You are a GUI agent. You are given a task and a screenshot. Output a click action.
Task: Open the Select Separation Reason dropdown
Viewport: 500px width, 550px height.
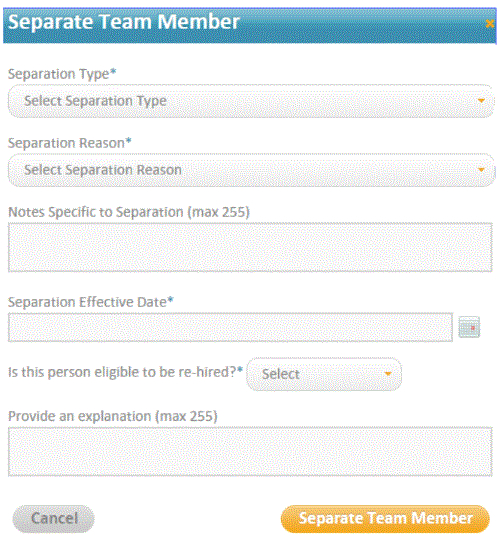[x=251, y=170]
